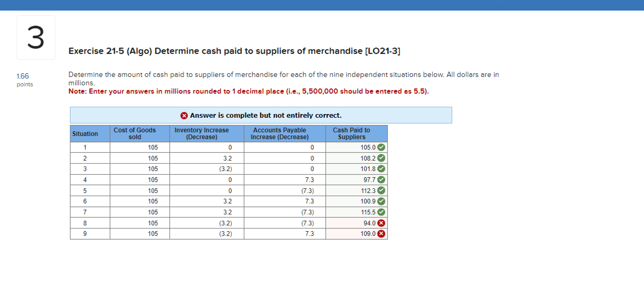Select the 108.2 cash paid answer field
This screenshot has width=644, height=306.
(356, 158)
